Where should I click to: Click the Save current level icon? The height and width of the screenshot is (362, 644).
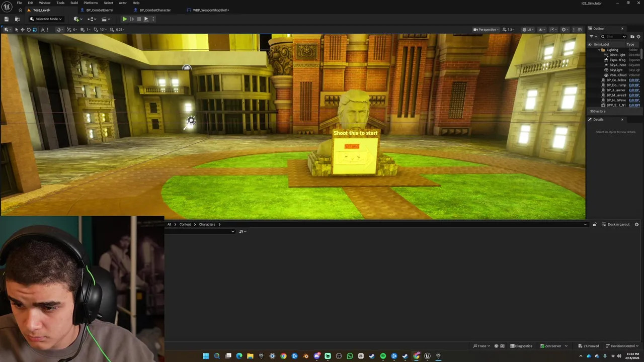click(x=6, y=19)
